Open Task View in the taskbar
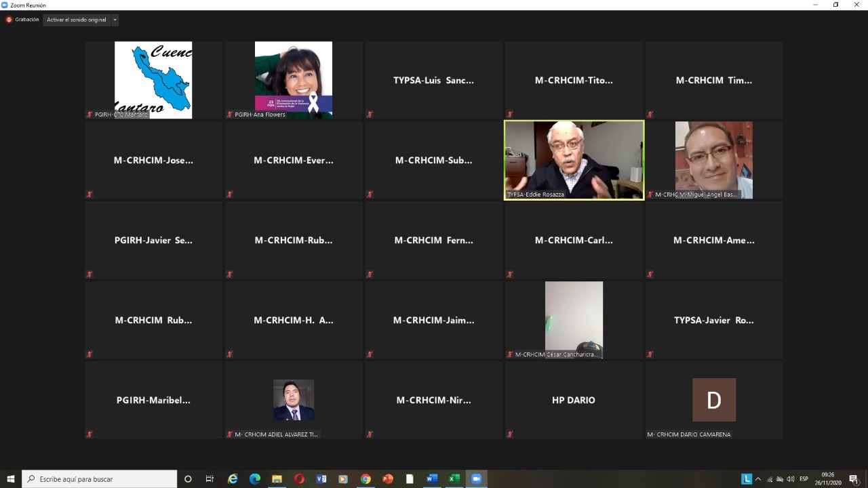This screenshot has width=868, height=488. pos(210,479)
